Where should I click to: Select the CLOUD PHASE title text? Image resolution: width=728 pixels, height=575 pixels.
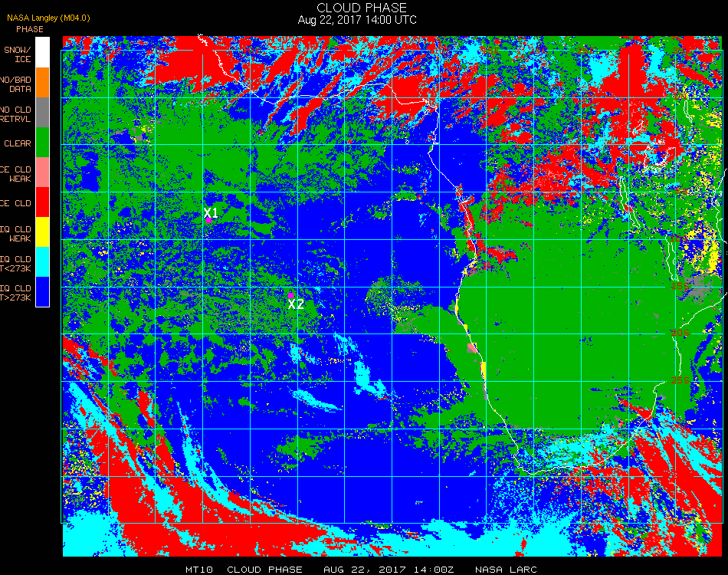click(x=362, y=8)
